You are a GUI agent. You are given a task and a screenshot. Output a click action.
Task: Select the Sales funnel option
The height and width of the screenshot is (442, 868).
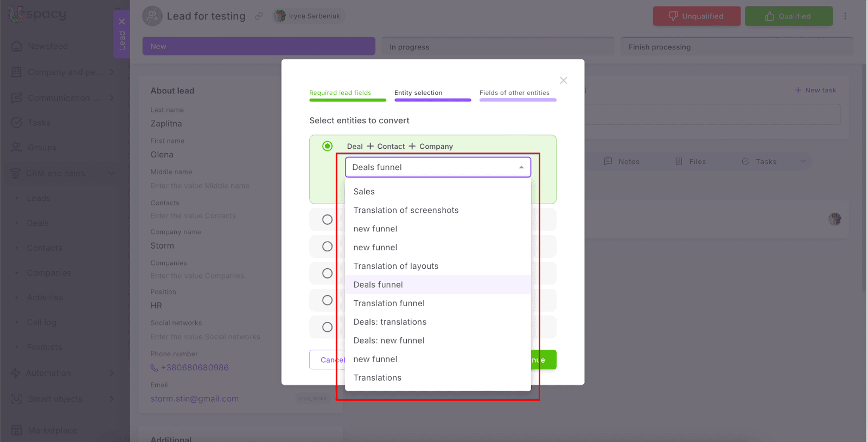364,192
